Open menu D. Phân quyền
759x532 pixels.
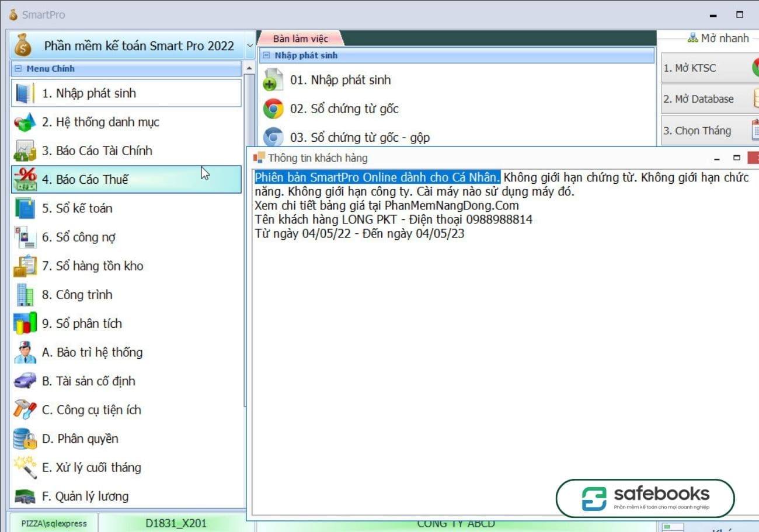[126, 438]
